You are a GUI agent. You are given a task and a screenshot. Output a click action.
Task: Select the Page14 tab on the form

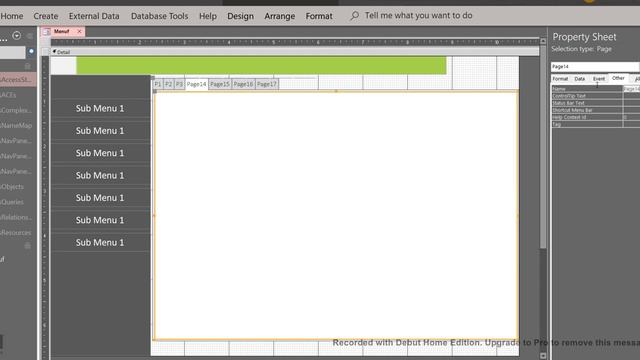[196, 84]
